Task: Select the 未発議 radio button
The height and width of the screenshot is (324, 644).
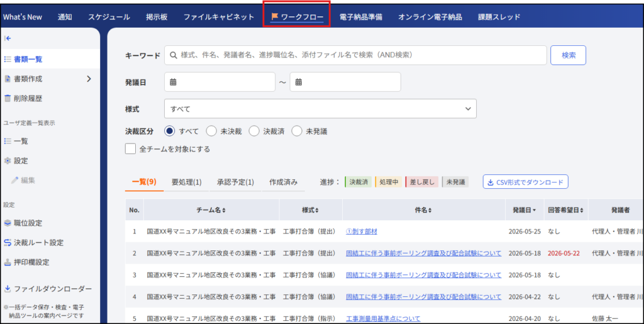Action: 297,131
